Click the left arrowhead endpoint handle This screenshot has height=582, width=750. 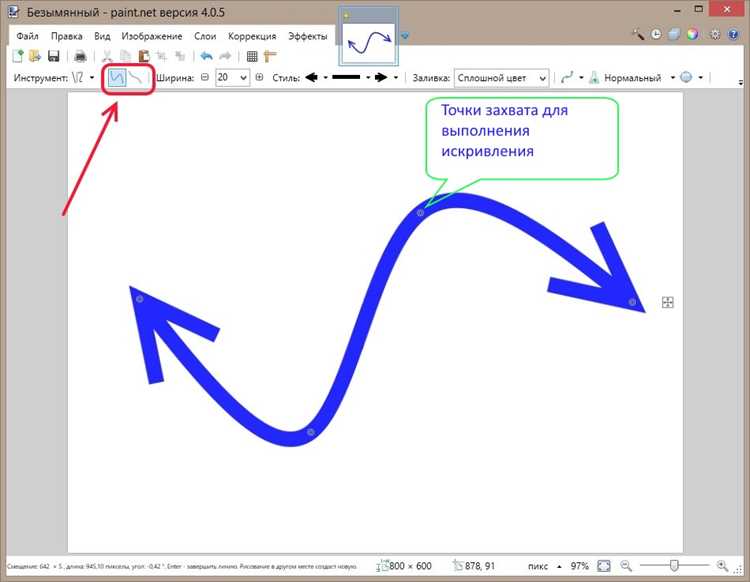[x=140, y=299]
